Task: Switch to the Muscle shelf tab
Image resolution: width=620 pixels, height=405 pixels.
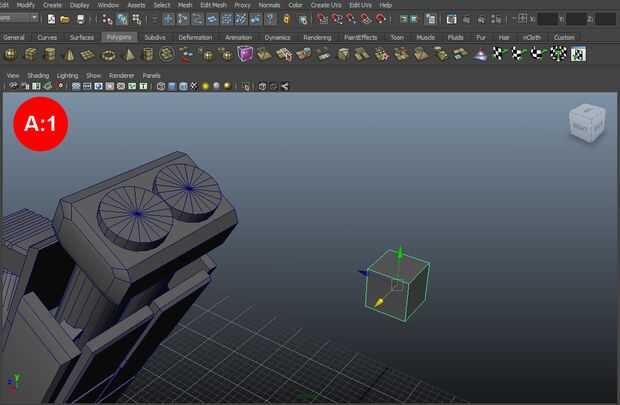Action: (x=426, y=37)
